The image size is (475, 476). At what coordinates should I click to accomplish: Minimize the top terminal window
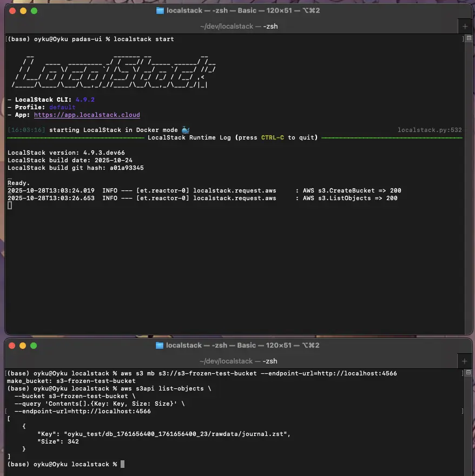click(23, 11)
